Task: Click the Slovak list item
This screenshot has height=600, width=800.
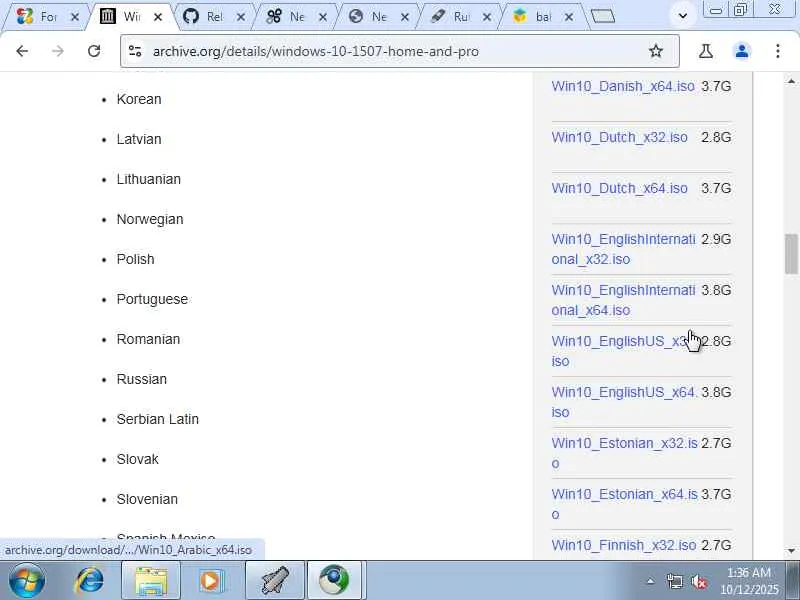Action: coord(138,459)
